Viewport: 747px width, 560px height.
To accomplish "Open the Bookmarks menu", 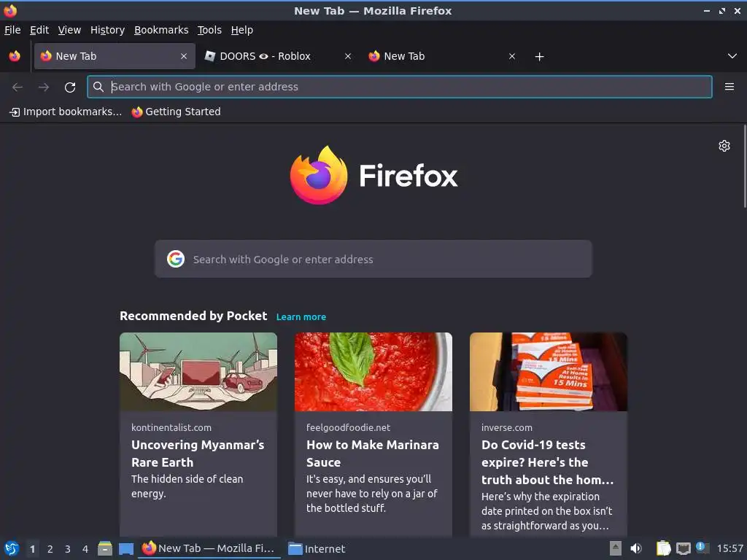I will click(x=161, y=30).
